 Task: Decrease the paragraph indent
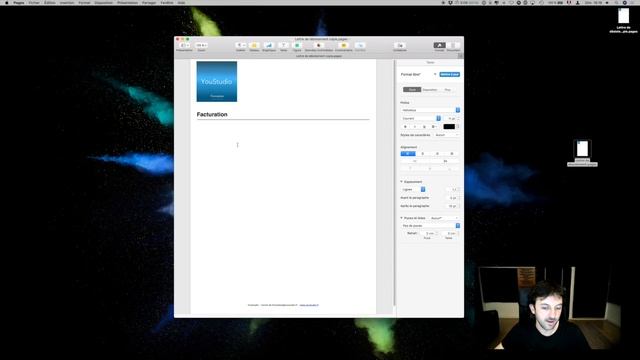coord(415,161)
